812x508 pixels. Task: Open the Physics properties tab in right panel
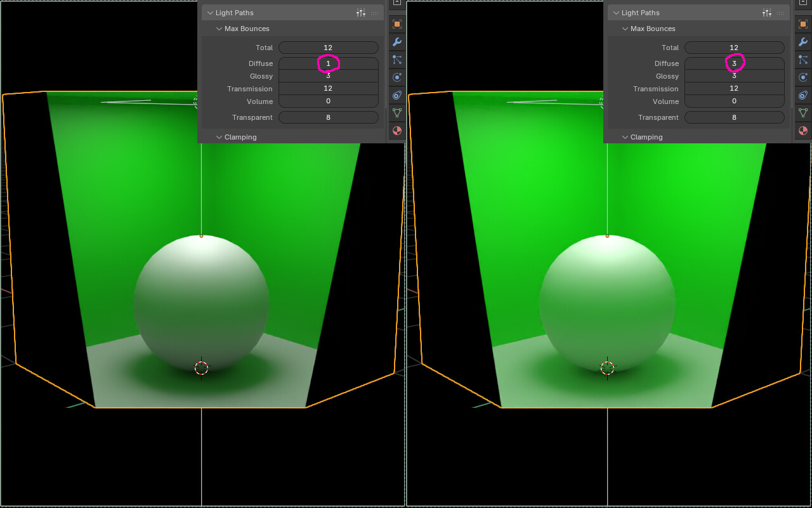pyautogui.click(x=803, y=77)
